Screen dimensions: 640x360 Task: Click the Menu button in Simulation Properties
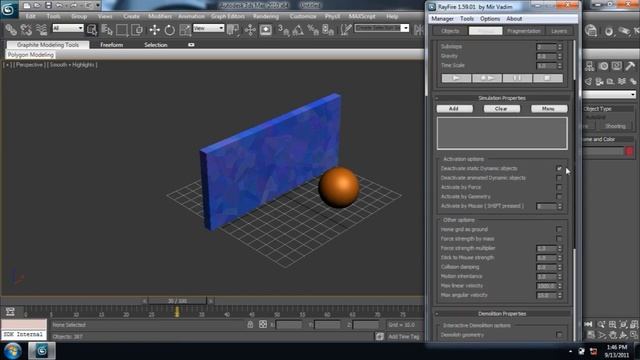pos(549,109)
